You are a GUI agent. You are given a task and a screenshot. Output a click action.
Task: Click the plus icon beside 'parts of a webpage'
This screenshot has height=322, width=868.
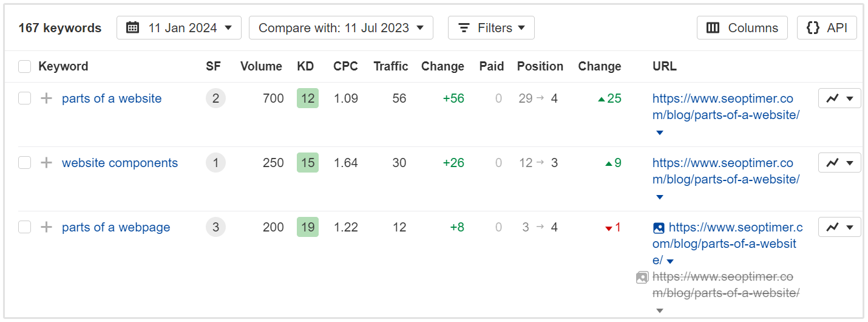click(46, 227)
